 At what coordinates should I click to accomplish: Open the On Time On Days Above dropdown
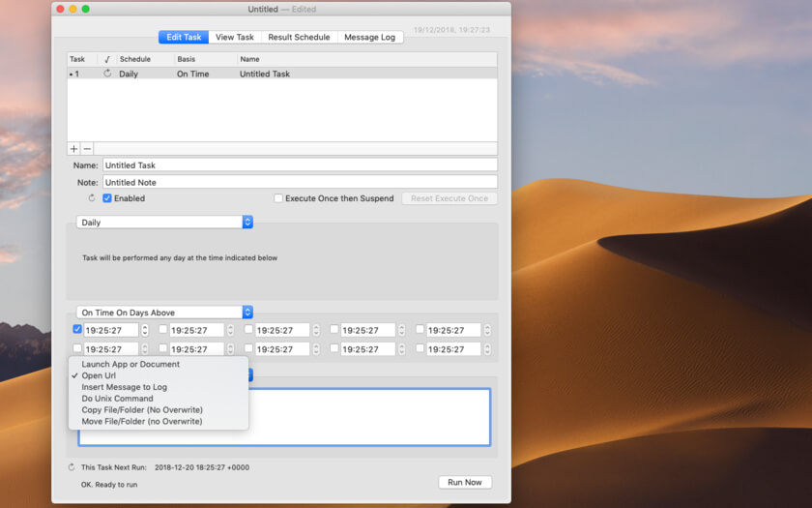[x=164, y=313]
